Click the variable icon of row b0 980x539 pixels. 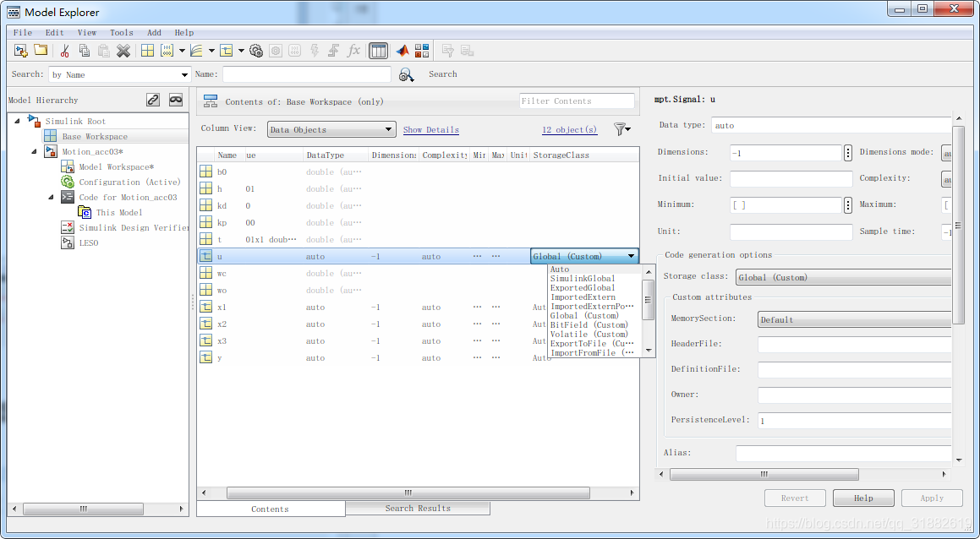point(205,171)
